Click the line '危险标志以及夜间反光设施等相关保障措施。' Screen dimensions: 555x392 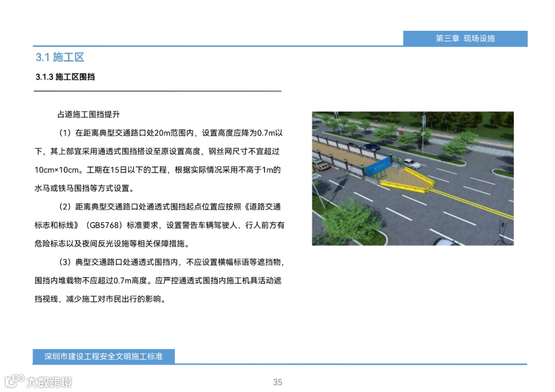113,244
